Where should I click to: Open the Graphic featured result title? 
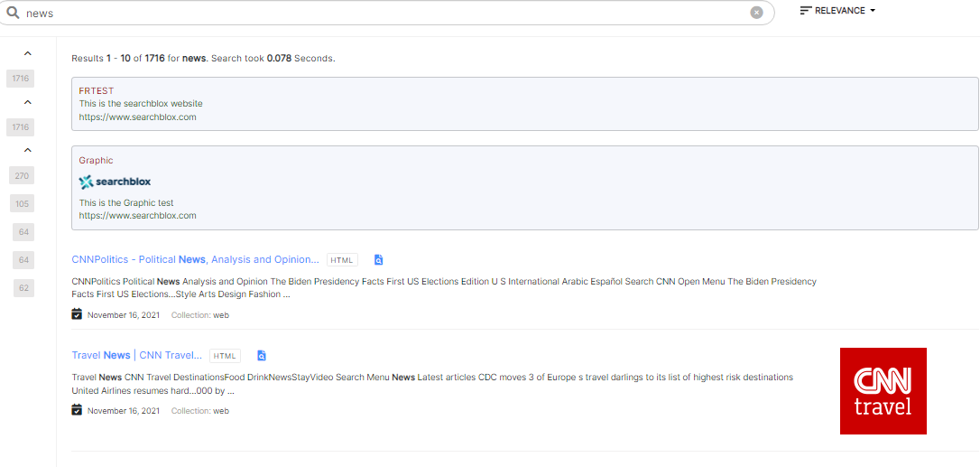pyautogui.click(x=96, y=160)
